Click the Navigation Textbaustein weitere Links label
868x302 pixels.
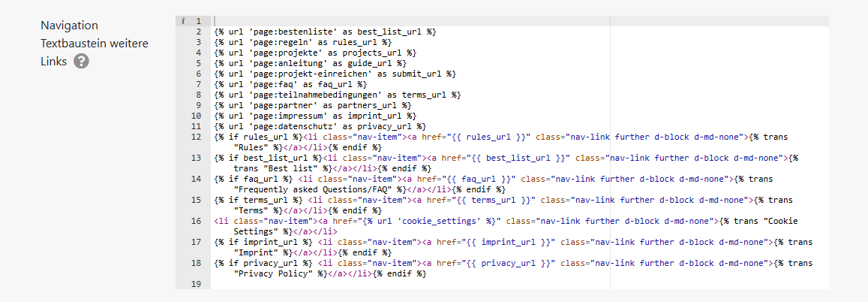click(94, 44)
